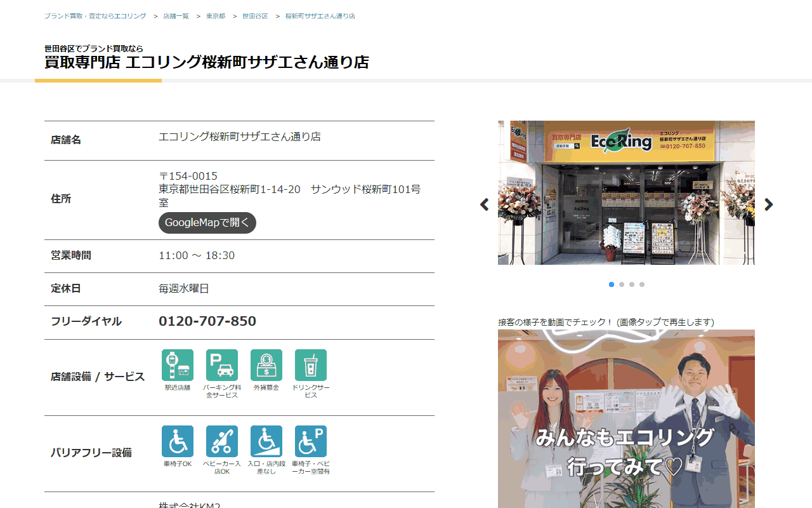This screenshot has height=508, width=812.
Task: Click the 世田谷区でブランド買取なら subtitle
Action: tap(94, 48)
